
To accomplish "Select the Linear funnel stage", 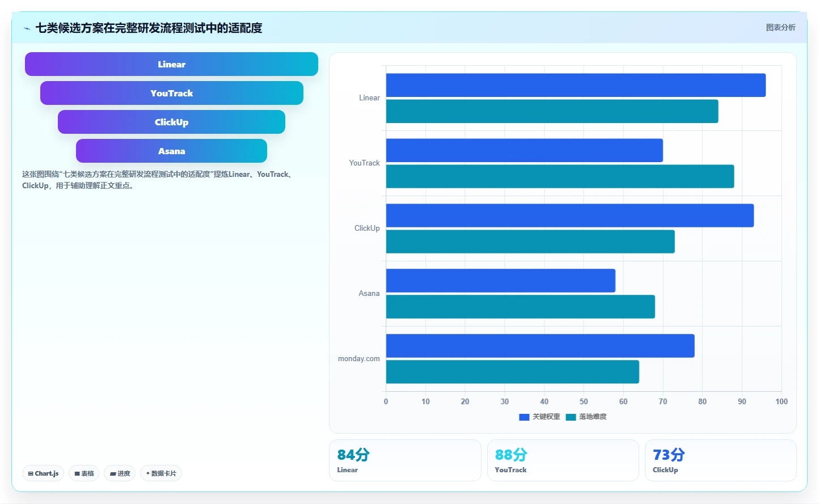I will [x=171, y=64].
